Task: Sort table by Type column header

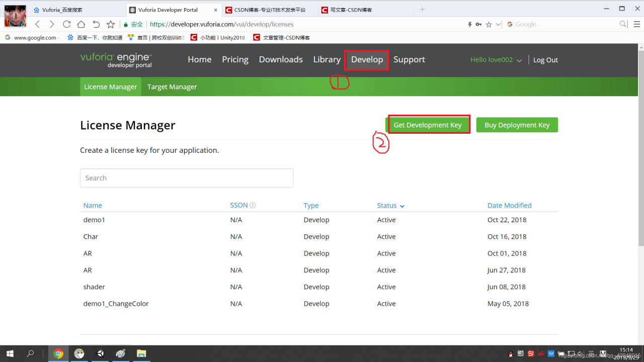Action: point(311,205)
